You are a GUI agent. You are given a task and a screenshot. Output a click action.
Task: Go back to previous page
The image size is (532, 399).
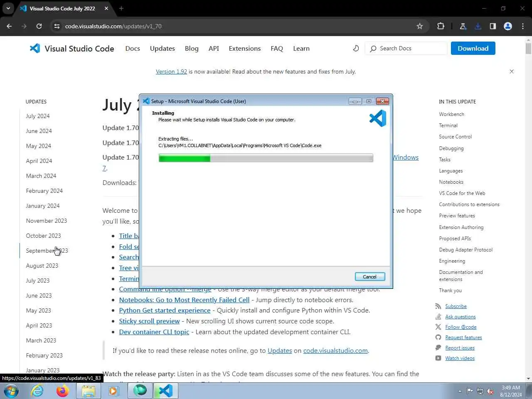tap(10, 26)
